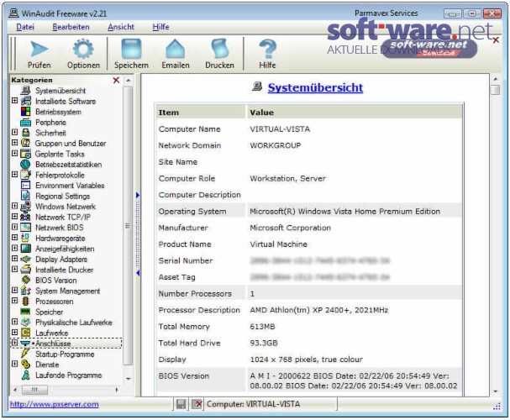Click the right-pointing blue splitter arrow
Image resolution: width=510 pixels, height=420 pixels.
[138, 195]
